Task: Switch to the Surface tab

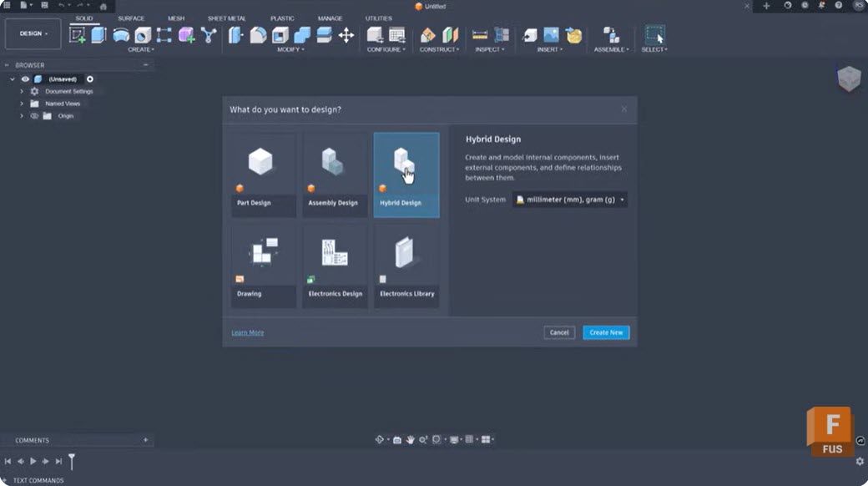Action: point(131,18)
